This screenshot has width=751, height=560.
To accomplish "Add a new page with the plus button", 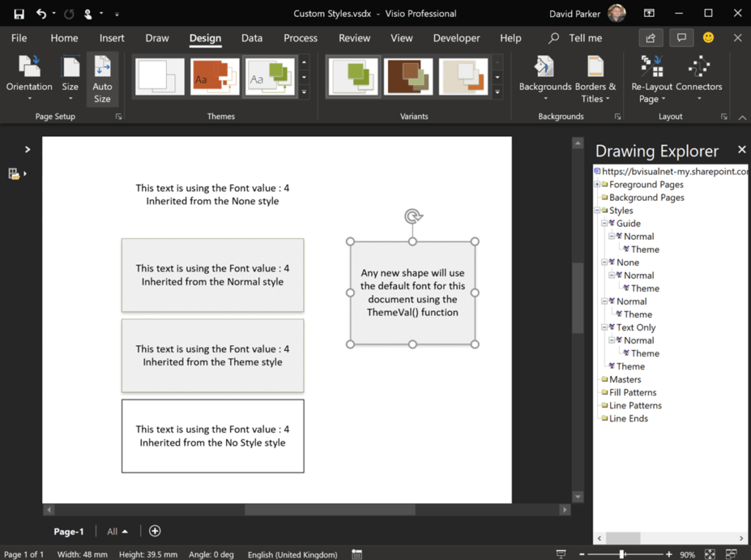I will point(155,531).
